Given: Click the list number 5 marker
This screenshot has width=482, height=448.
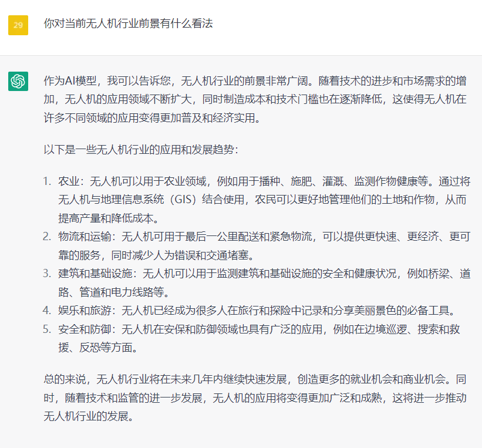Looking at the screenshot, I should pos(47,329).
